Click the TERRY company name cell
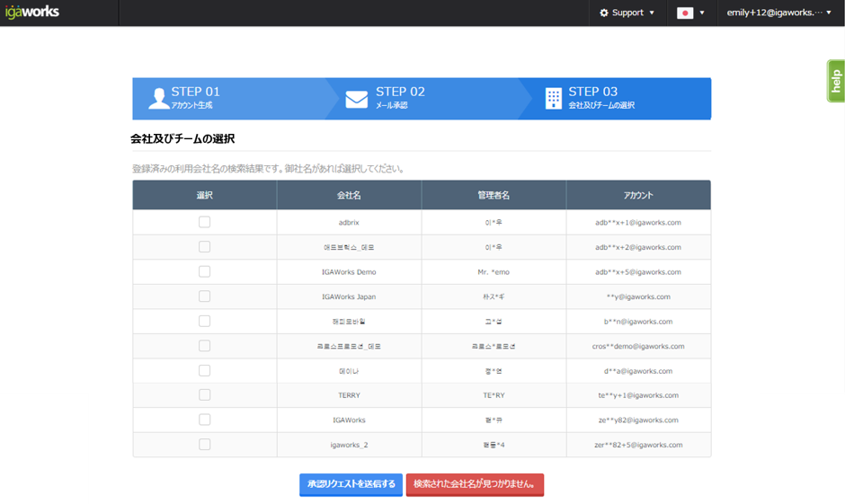This screenshot has width=845, height=504. click(349, 395)
